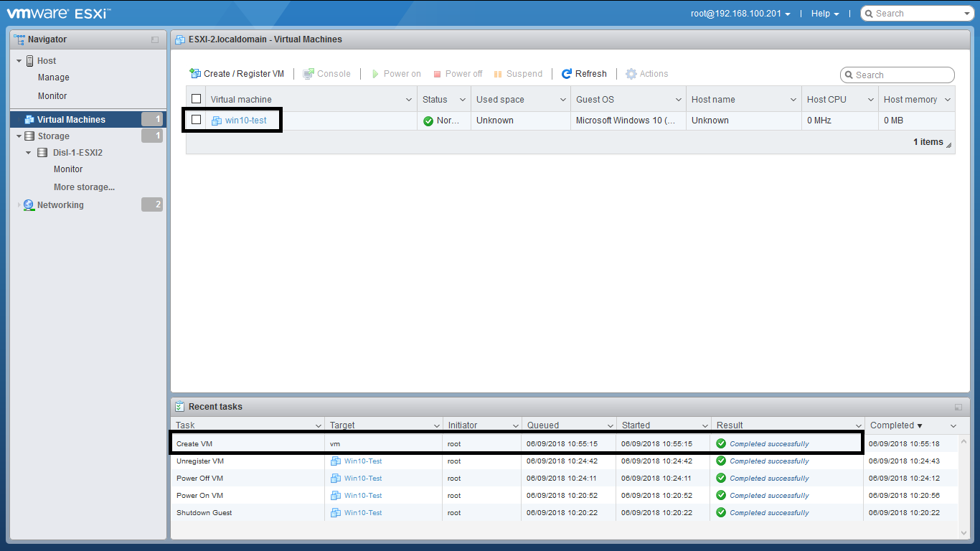Click the Create / Register VM icon

[x=195, y=74]
